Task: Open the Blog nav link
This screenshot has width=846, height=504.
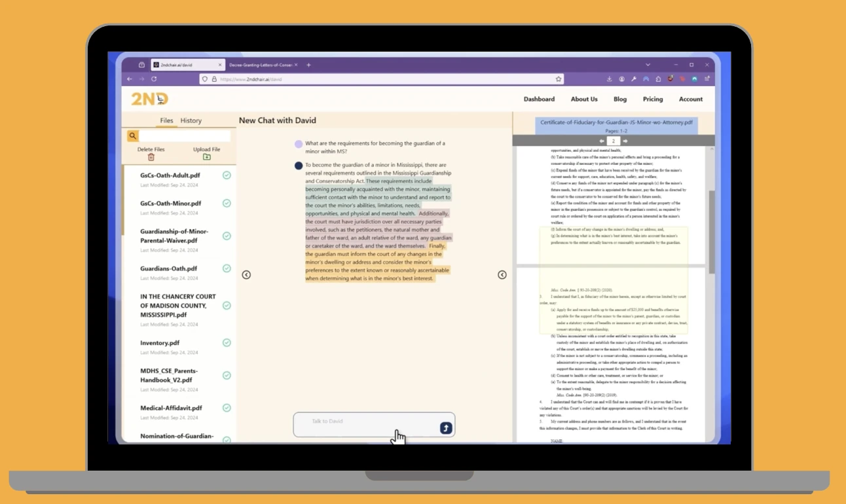Action: (x=620, y=99)
